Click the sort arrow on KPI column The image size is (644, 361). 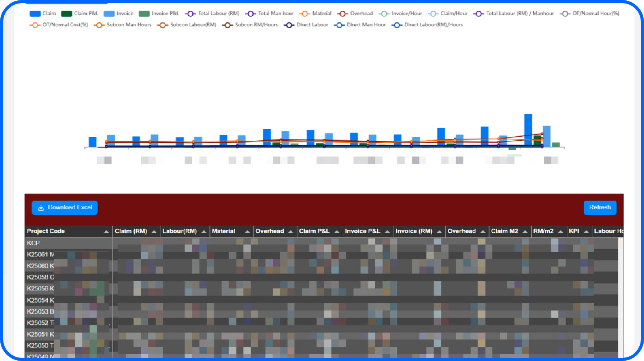[x=587, y=231]
